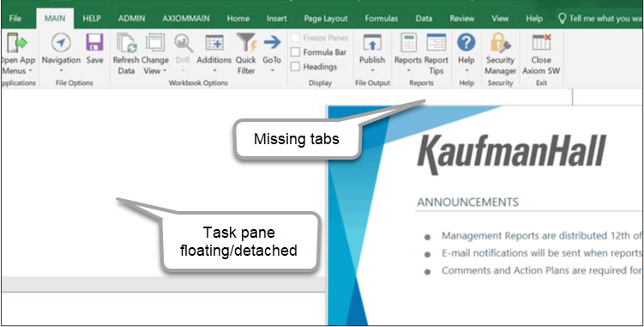
Task: Enable the Formula Bar checkbox
Action: pyautogui.click(x=295, y=52)
